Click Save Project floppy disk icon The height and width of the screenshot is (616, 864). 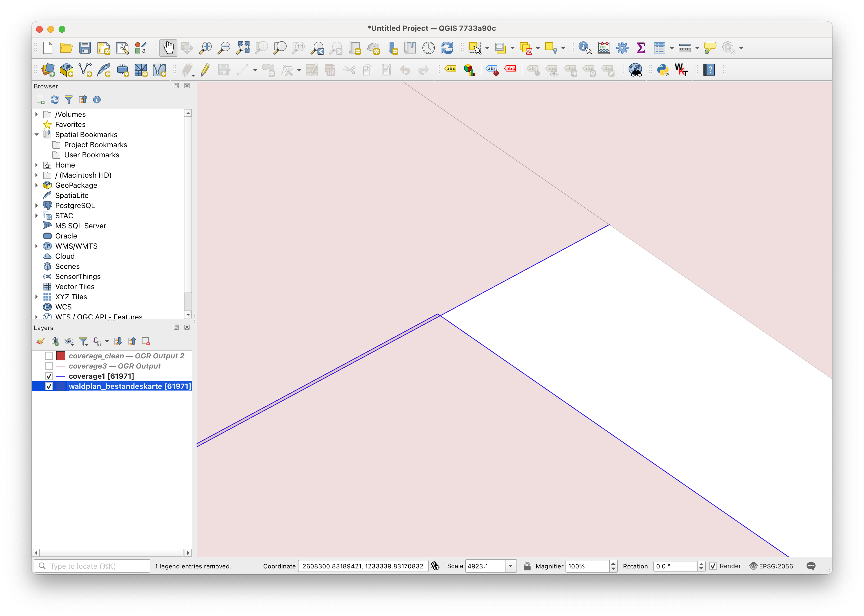point(85,48)
